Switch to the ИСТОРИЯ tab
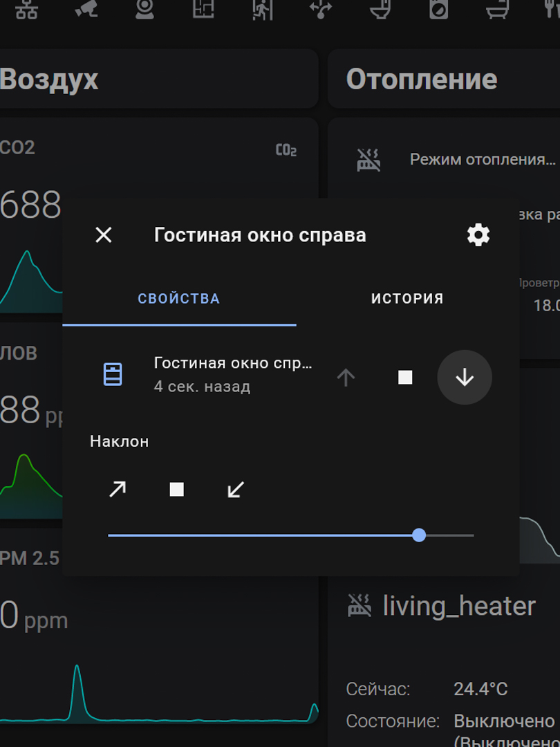This screenshot has height=747, width=560. [x=408, y=299]
